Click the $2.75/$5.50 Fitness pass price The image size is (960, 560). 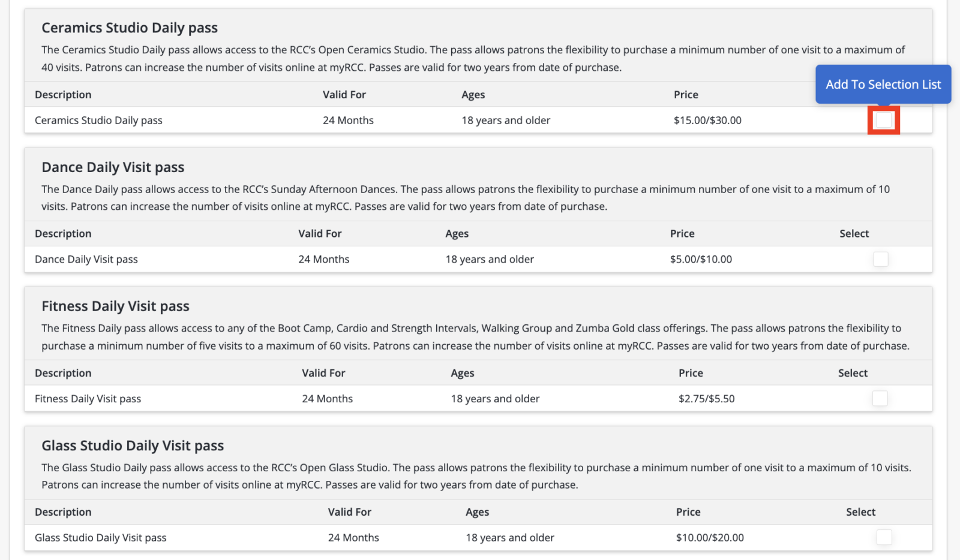tap(706, 398)
